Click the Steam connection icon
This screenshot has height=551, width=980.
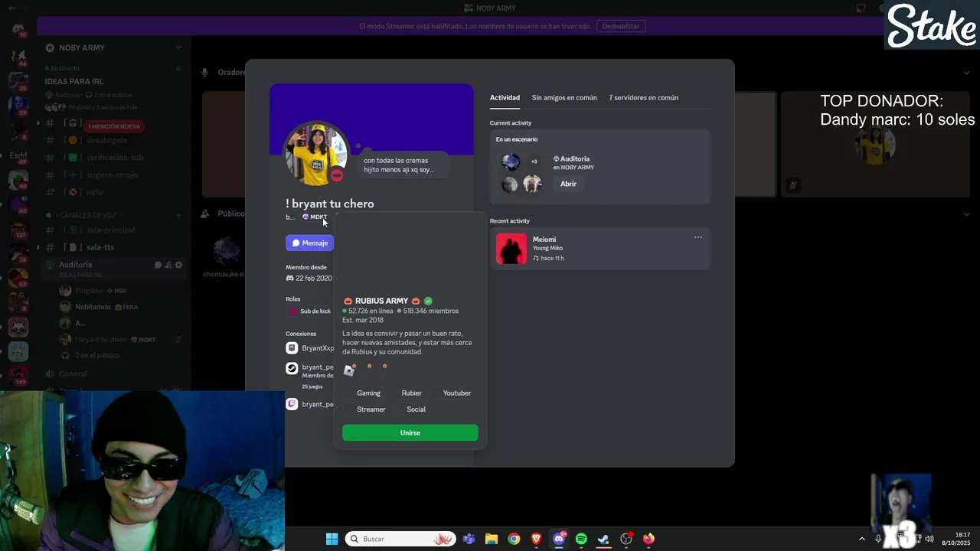pyautogui.click(x=292, y=368)
